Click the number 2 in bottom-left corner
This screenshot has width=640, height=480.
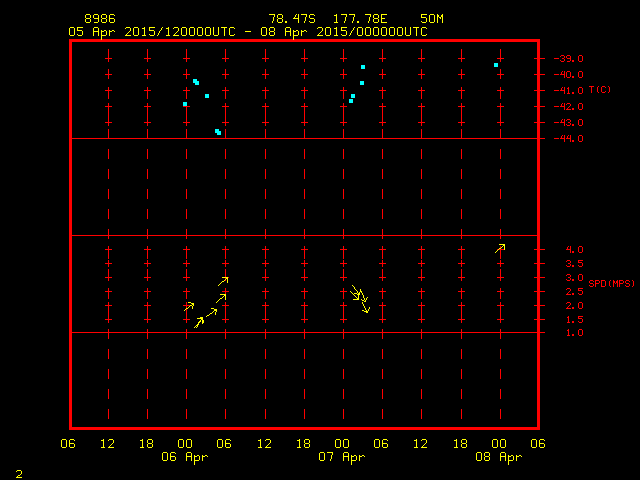[19, 471]
